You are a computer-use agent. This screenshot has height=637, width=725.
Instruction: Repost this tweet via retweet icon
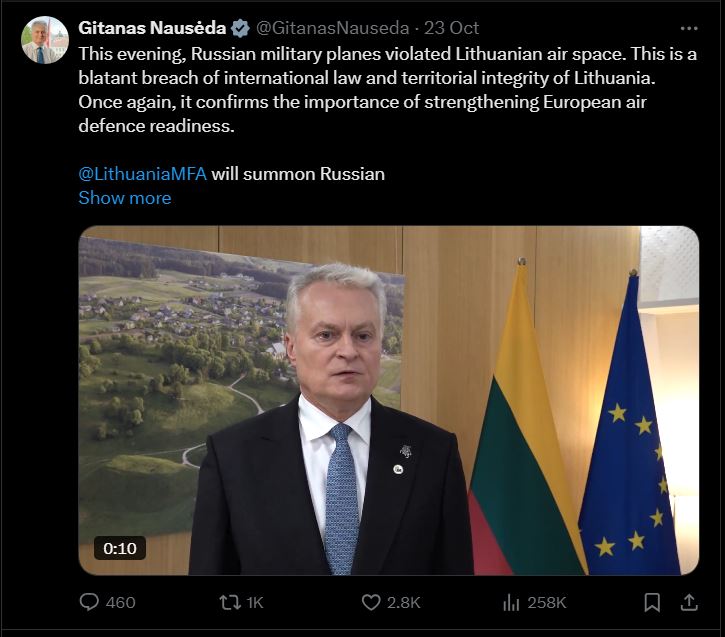point(229,602)
